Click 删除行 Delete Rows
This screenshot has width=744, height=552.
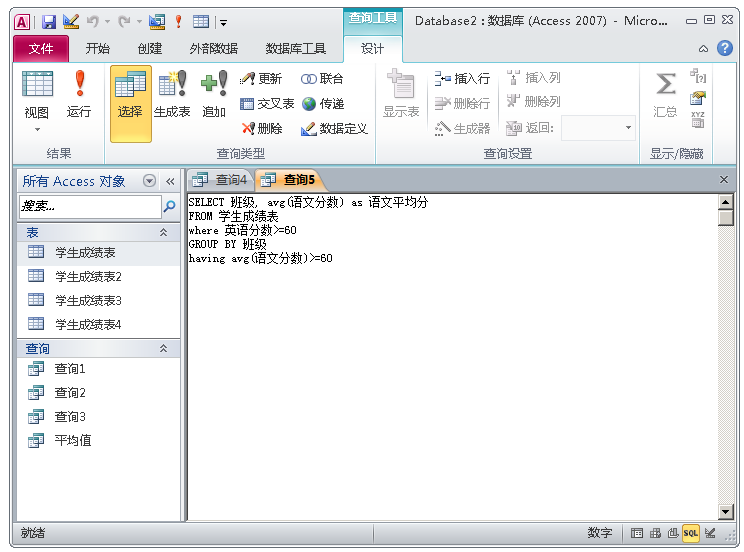pyautogui.click(x=462, y=103)
